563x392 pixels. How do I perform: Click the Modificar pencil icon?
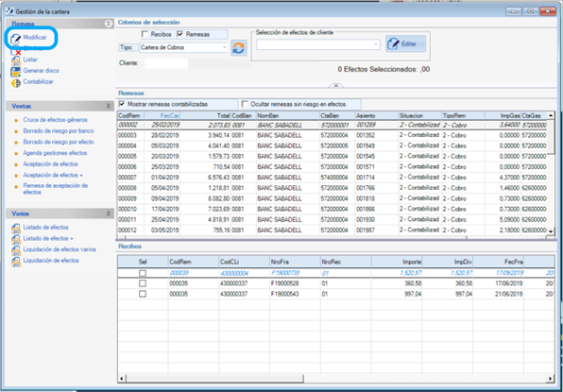[x=16, y=39]
